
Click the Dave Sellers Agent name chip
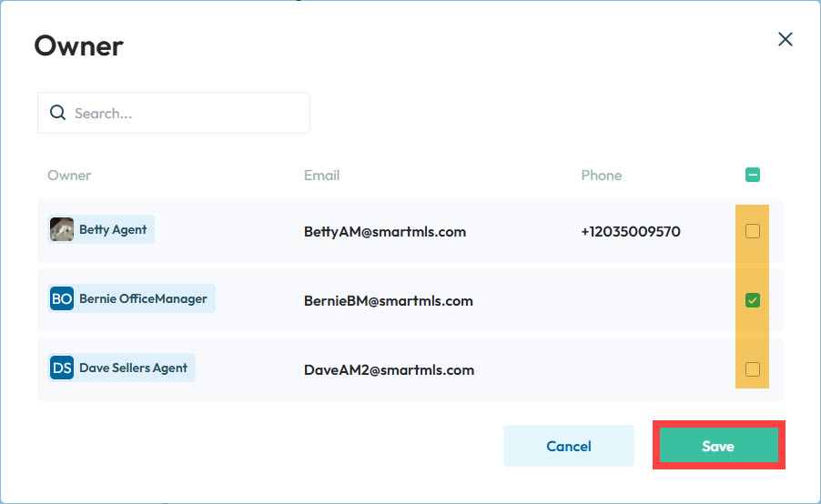pos(133,368)
